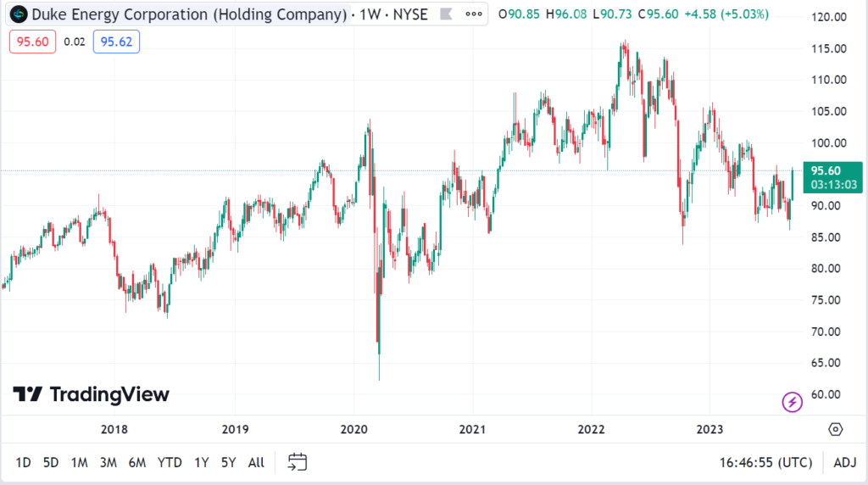868x485 pixels.
Task: Click the purple lightning bolt icon
Action: pos(793,402)
